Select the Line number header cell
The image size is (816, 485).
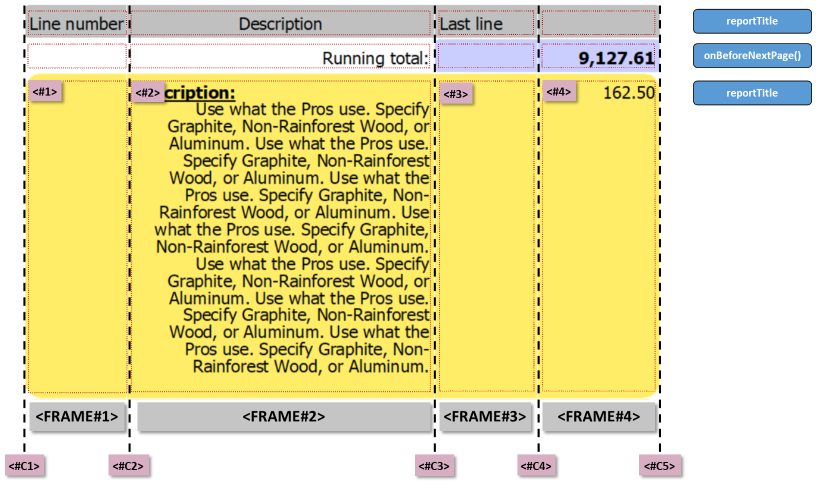point(76,23)
